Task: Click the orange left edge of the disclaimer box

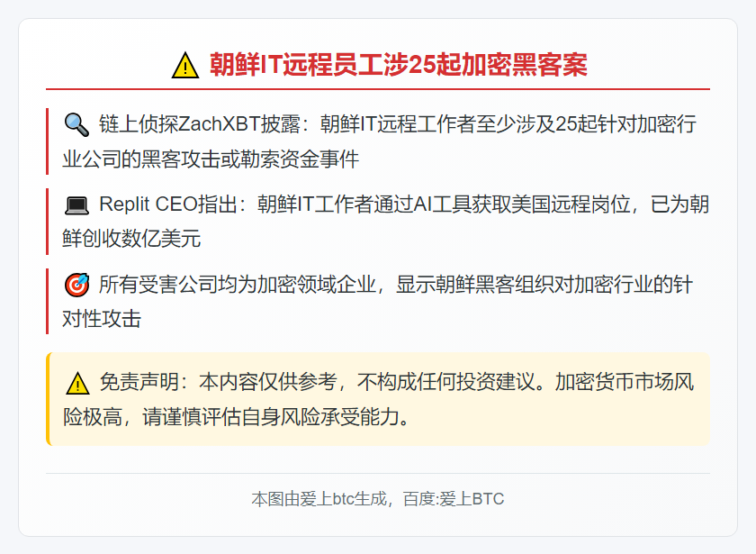Action: point(48,399)
